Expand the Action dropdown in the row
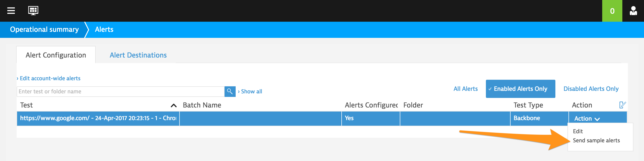 point(587,119)
